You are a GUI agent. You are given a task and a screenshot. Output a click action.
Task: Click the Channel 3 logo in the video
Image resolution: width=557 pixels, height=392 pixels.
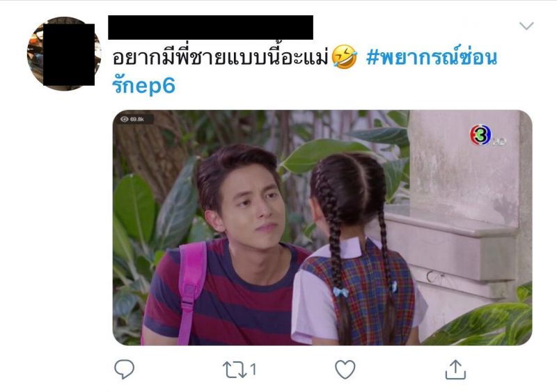[480, 135]
